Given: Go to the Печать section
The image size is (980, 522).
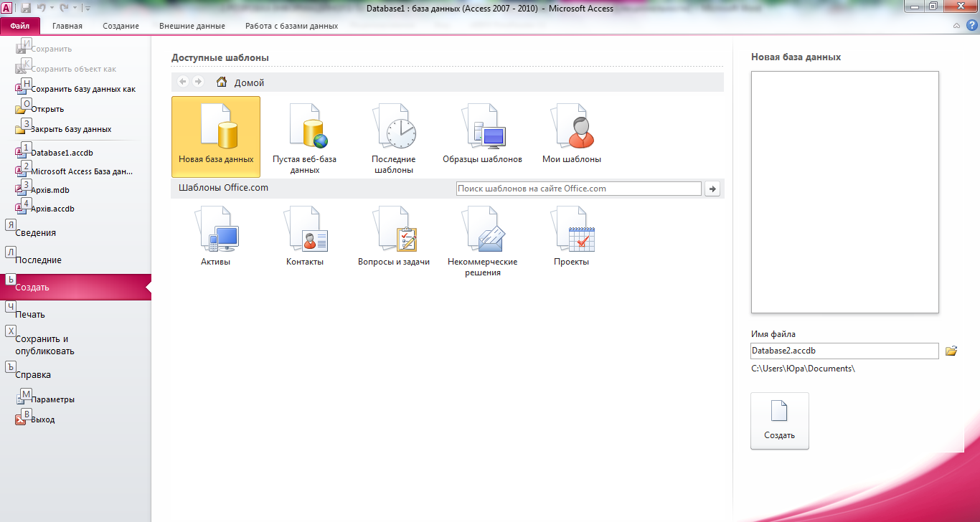Looking at the screenshot, I should 75,315.
